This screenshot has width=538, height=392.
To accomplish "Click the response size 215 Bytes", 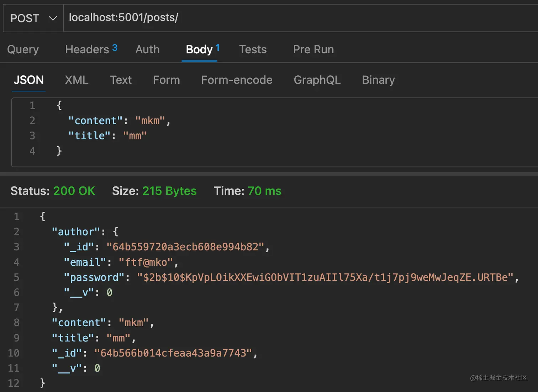I will pos(169,191).
